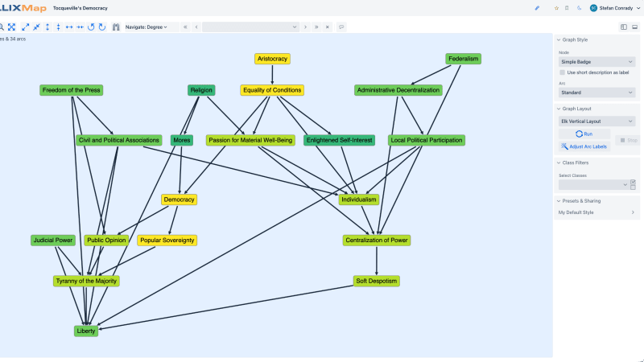The image size is (644, 362).
Task: Open the Elk Vertical Layout dropdown
Action: (x=597, y=121)
